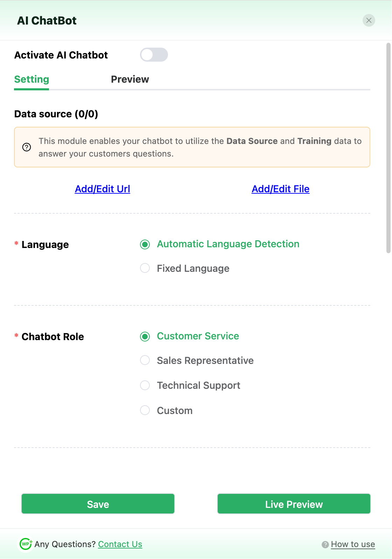The width and height of the screenshot is (392, 559).
Task: Click the vertical scrollbar on the right
Action: 388,147
